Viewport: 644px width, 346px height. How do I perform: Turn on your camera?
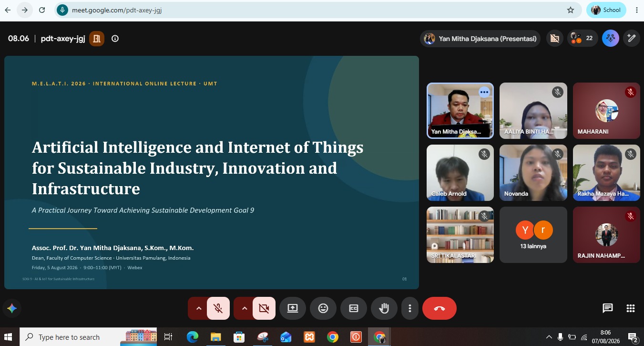pos(264,308)
